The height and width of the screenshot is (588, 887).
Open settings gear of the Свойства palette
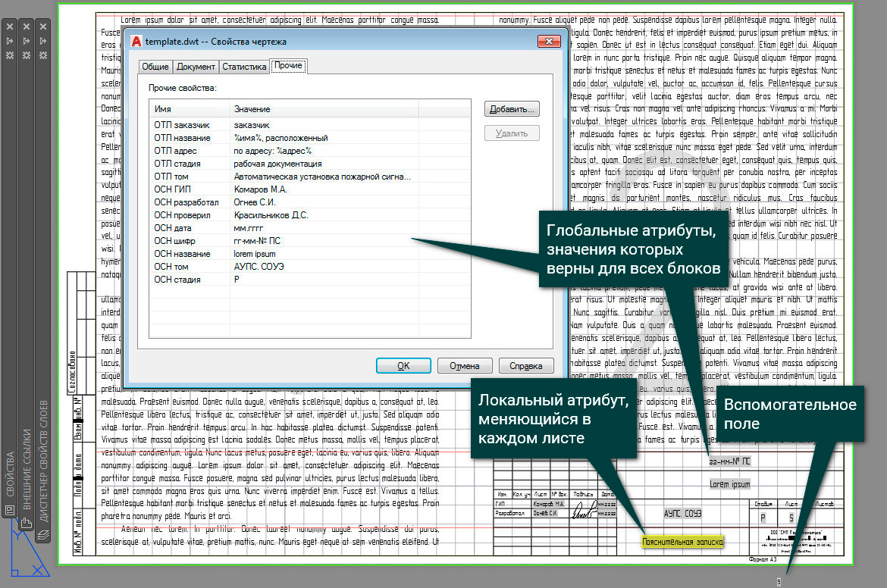click(x=10, y=55)
